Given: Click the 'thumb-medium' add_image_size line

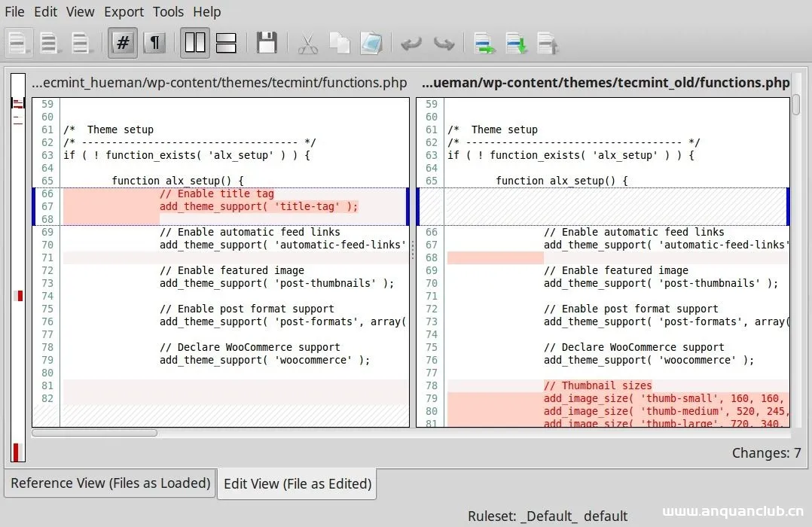Looking at the screenshot, I should pos(665,412).
